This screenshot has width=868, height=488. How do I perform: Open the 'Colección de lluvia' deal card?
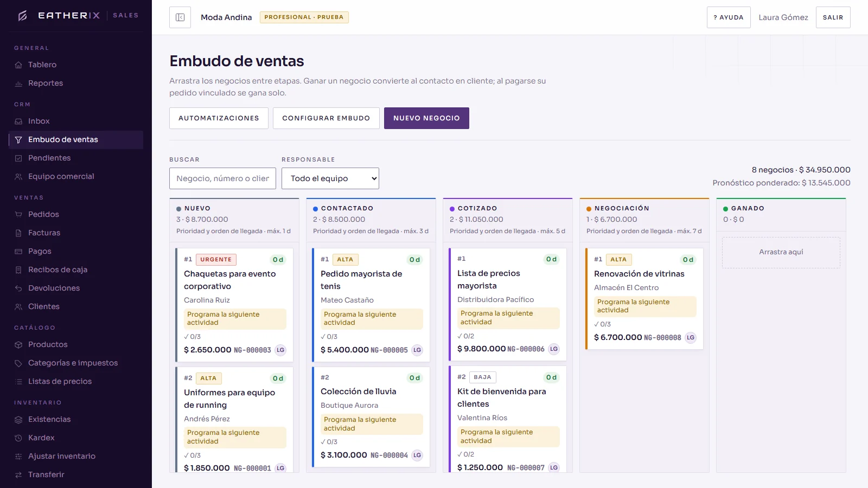[371, 417]
